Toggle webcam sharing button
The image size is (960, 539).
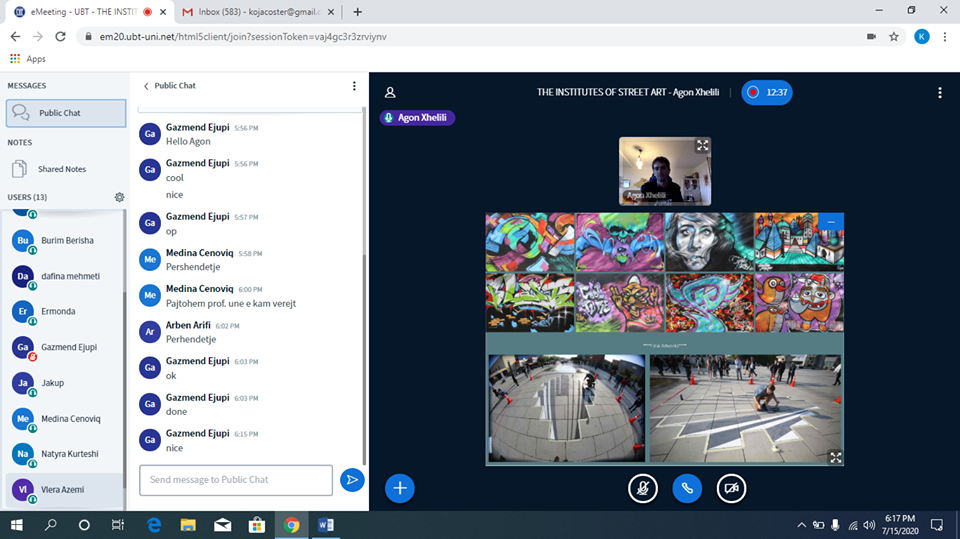(x=732, y=488)
